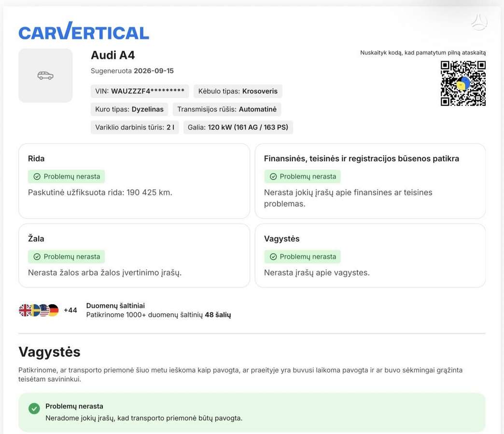The image size is (504, 434).
Task: Click the Kuro tipas Dyzelinas badge
Action: 129,109
